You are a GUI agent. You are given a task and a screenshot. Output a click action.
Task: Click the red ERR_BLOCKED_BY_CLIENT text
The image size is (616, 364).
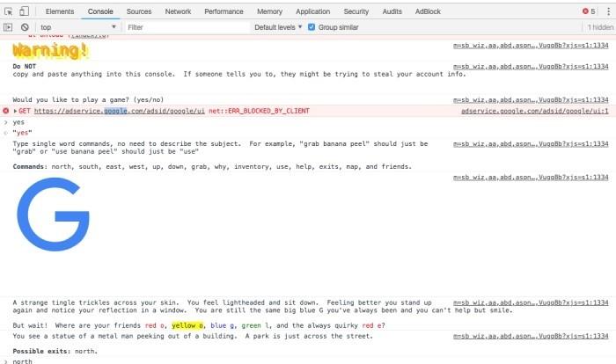coord(259,111)
